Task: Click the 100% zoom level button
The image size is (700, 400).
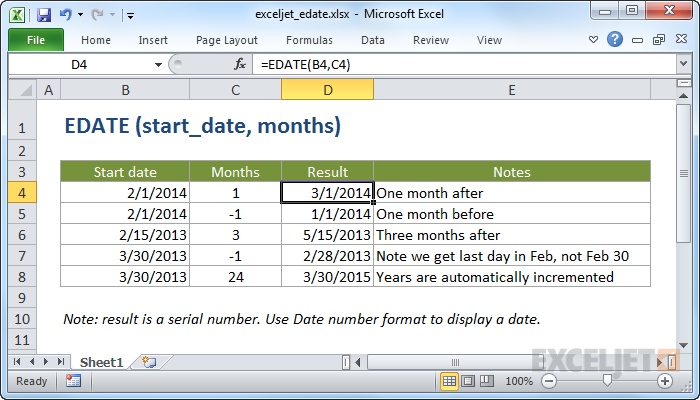Action: coord(519,381)
